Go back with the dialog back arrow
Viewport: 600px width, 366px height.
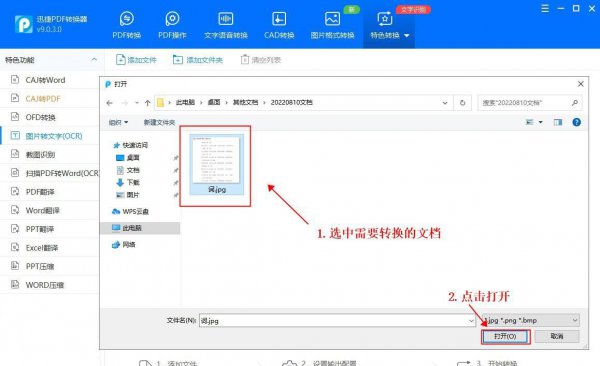click(x=109, y=103)
